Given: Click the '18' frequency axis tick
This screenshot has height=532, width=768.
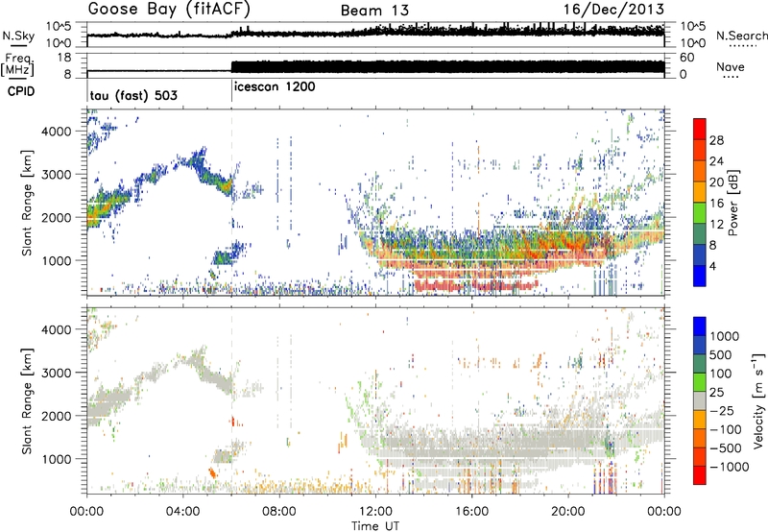Looking at the screenshot, I should pos(64,58).
